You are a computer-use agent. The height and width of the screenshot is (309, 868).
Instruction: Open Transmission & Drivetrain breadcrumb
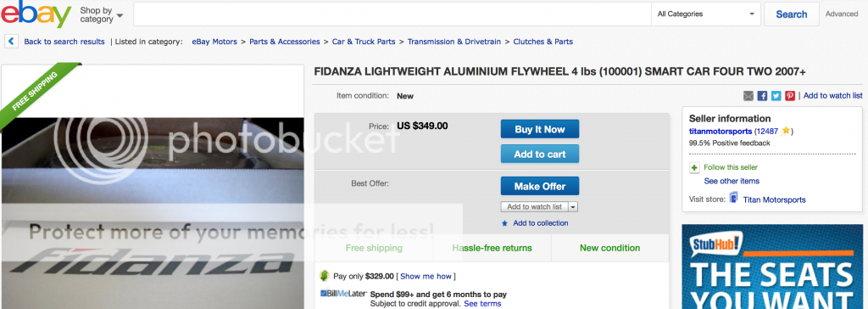(454, 42)
